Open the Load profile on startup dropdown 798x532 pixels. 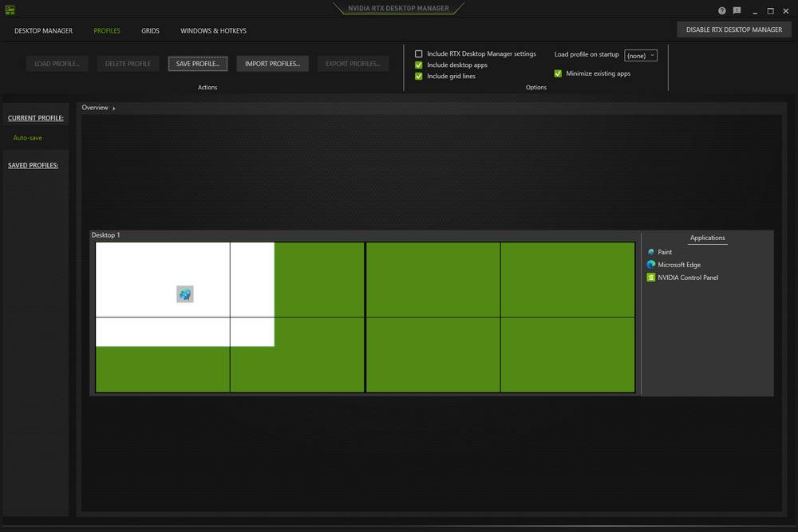click(642, 55)
